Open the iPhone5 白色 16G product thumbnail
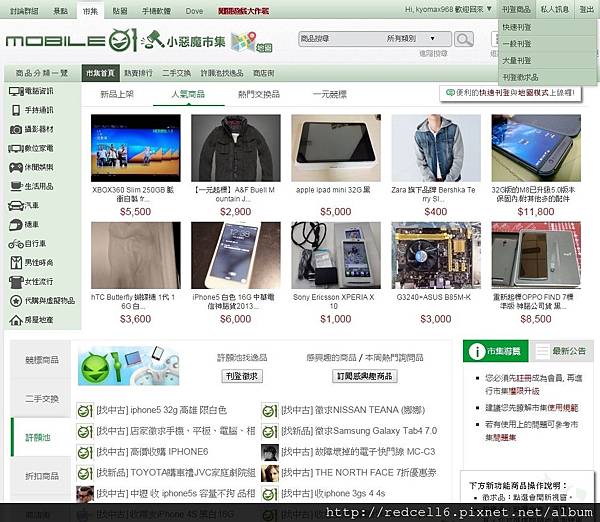The height and width of the screenshot is (522, 600). [236, 255]
